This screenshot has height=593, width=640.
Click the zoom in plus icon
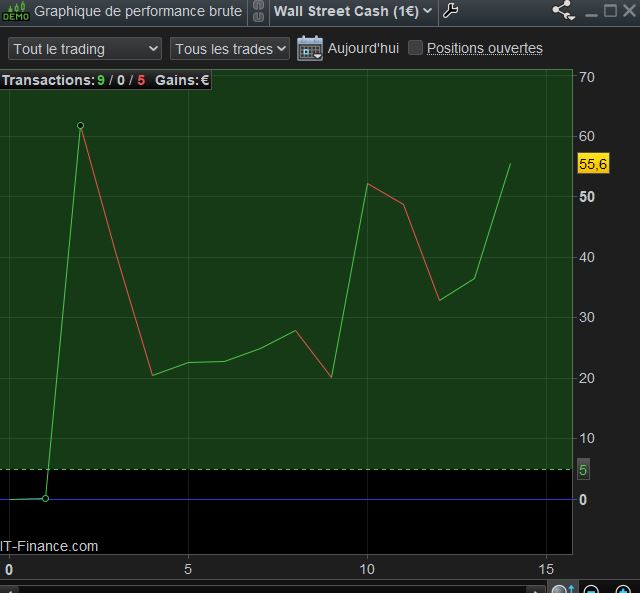click(623, 589)
